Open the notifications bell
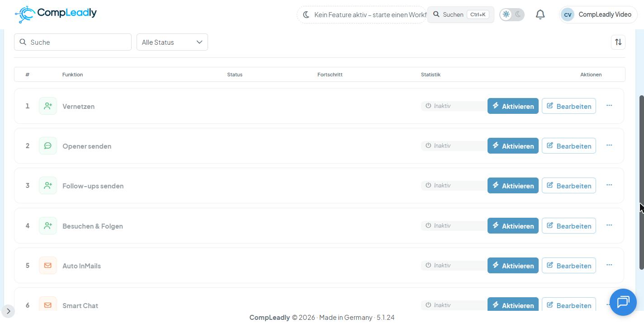 (540, 14)
